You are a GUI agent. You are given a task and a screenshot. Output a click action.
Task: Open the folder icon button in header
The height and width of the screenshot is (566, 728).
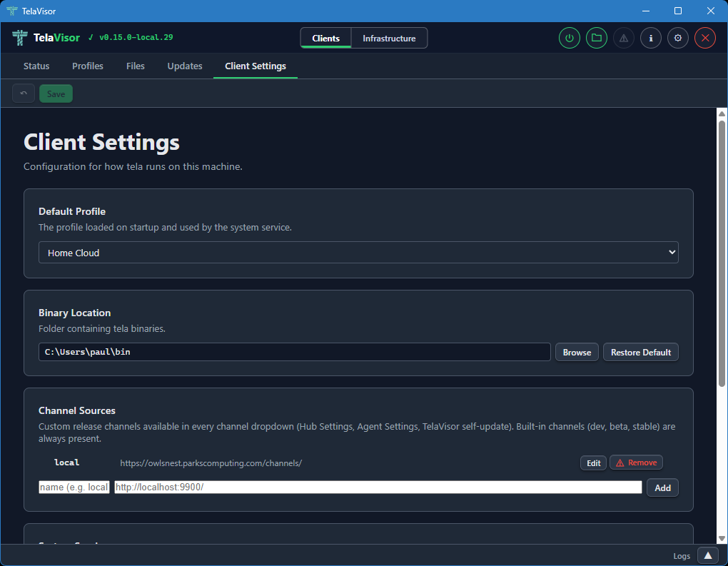coord(597,38)
